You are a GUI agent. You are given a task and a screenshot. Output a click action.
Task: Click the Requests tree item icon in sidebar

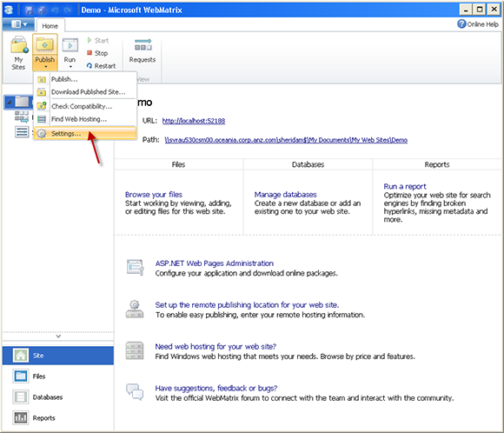click(x=22, y=117)
